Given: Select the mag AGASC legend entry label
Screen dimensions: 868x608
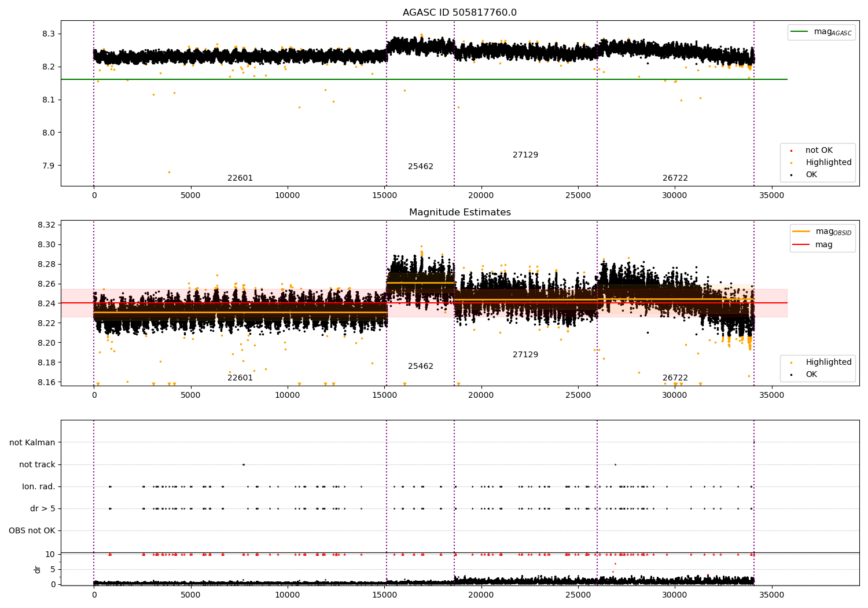Looking at the screenshot, I should (x=833, y=32).
